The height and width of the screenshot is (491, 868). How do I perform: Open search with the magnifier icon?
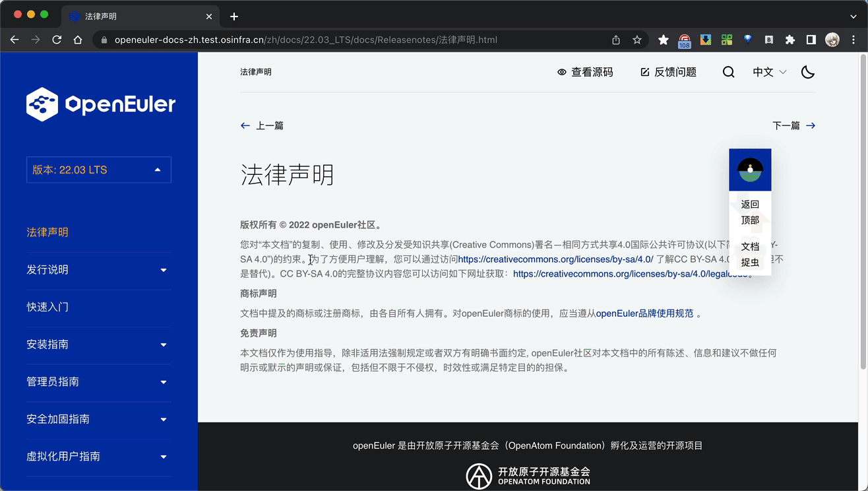click(x=728, y=72)
